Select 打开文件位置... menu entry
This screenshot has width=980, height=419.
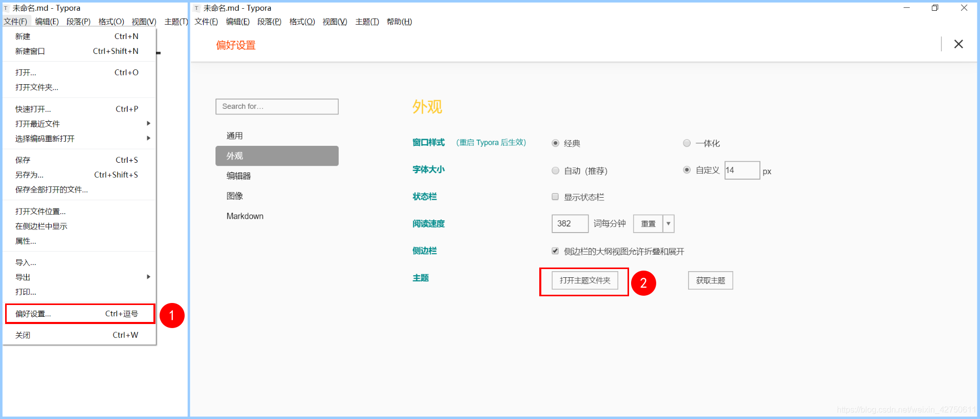click(79, 212)
